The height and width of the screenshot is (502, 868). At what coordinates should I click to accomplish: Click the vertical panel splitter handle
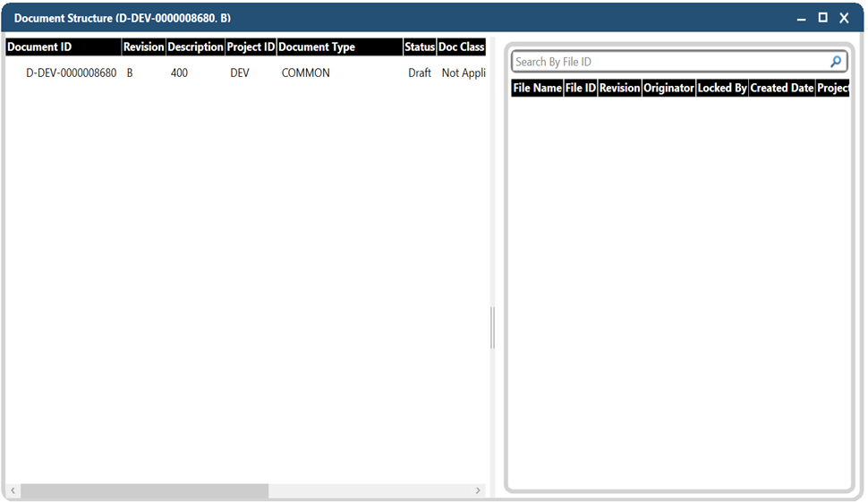click(492, 328)
